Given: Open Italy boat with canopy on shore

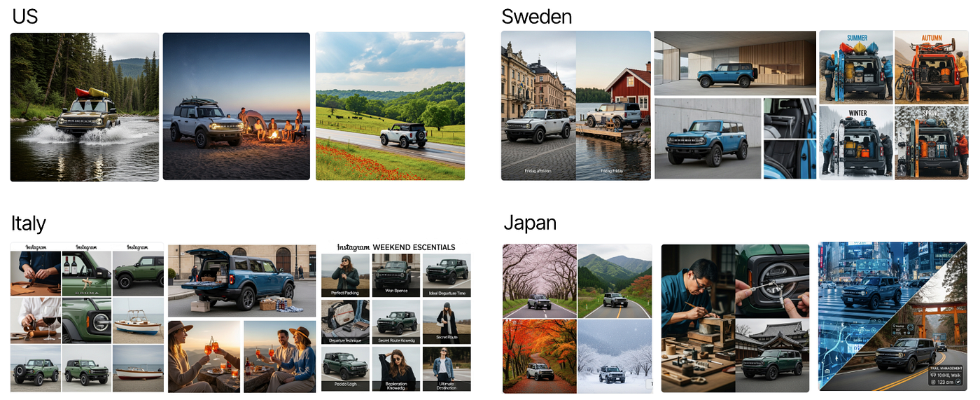Looking at the screenshot, I should [138, 320].
